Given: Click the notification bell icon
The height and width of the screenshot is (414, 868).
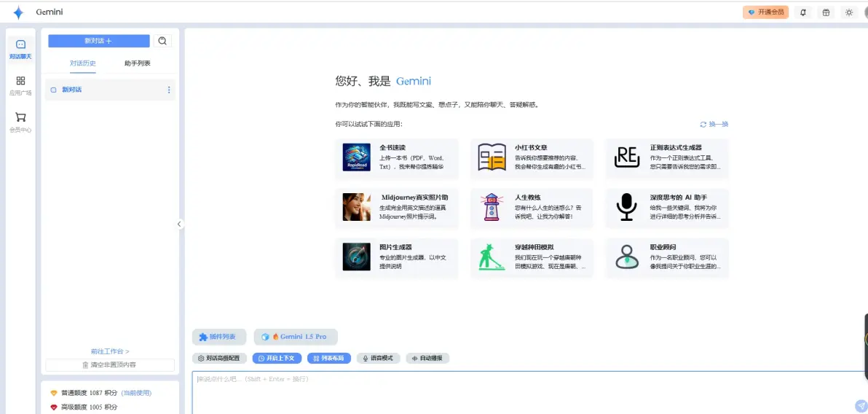Looking at the screenshot, I should (x=803, y=12).
